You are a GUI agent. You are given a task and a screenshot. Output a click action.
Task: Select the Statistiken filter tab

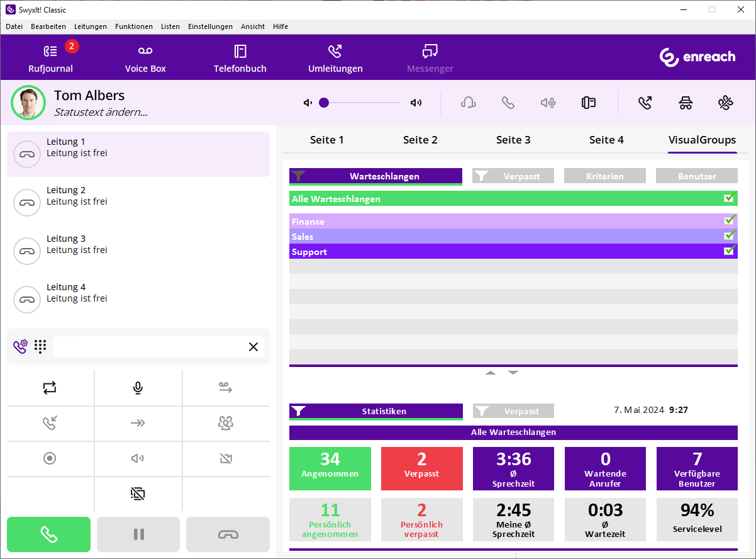(x=376, y=411)
